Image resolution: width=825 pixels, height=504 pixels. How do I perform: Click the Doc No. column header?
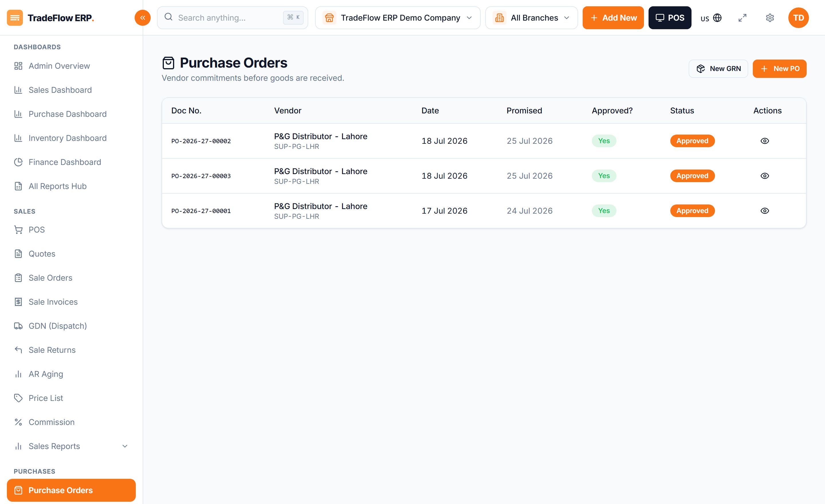coord(186,111)
